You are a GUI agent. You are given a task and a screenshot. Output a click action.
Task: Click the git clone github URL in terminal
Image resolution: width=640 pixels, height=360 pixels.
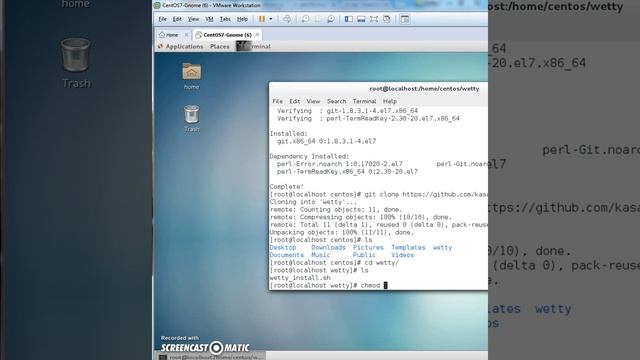pos(445,195)
